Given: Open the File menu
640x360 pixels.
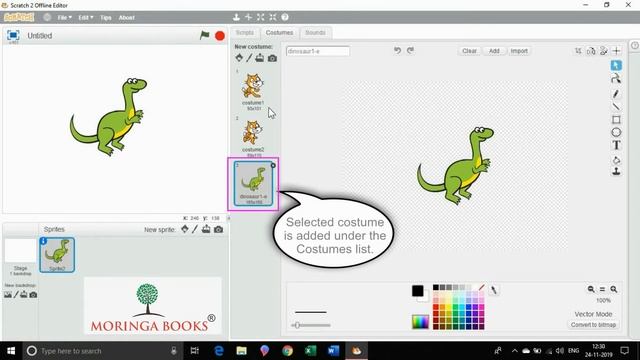Looking at the screenshot, I should point(64,18).
